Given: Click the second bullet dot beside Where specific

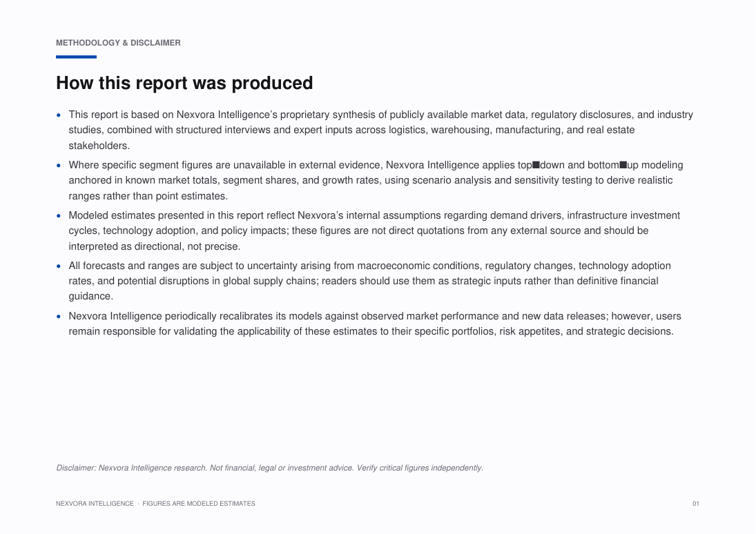Looking at the screenshot, I should (59, 166).
